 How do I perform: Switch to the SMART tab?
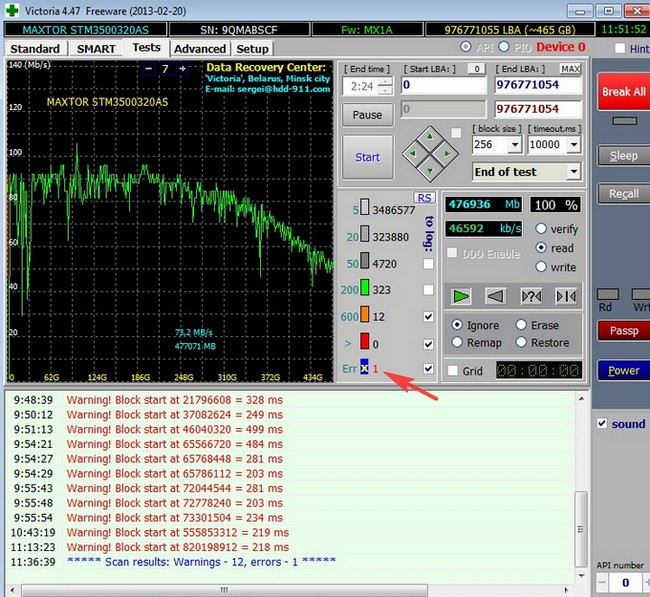96,48
